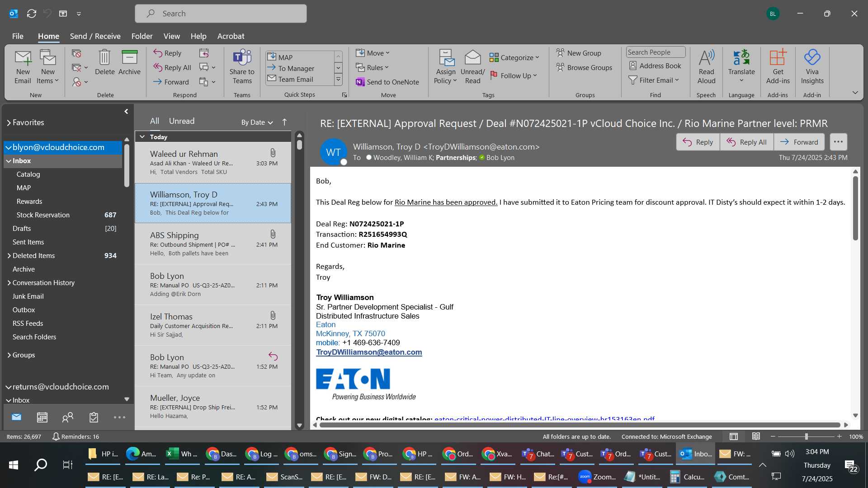Switch to Reading view in status bar
Screen dimensions: 868x488
click(x=756, y=436)
